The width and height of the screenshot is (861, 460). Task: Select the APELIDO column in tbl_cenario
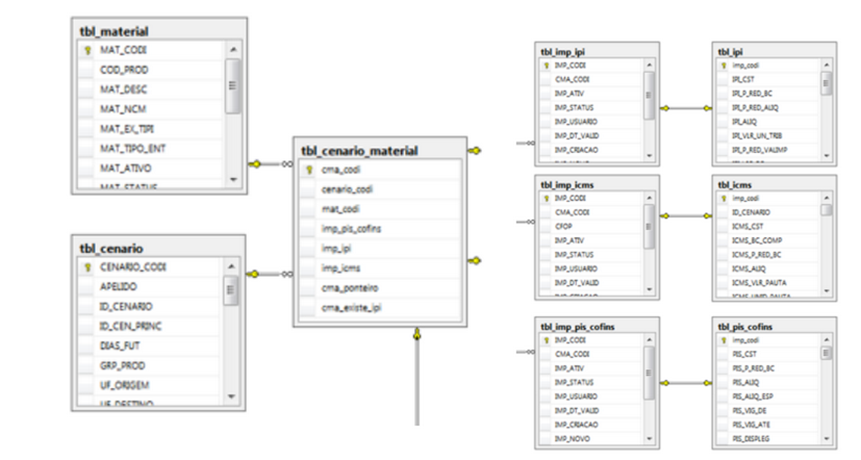click(x=150, y=287)
